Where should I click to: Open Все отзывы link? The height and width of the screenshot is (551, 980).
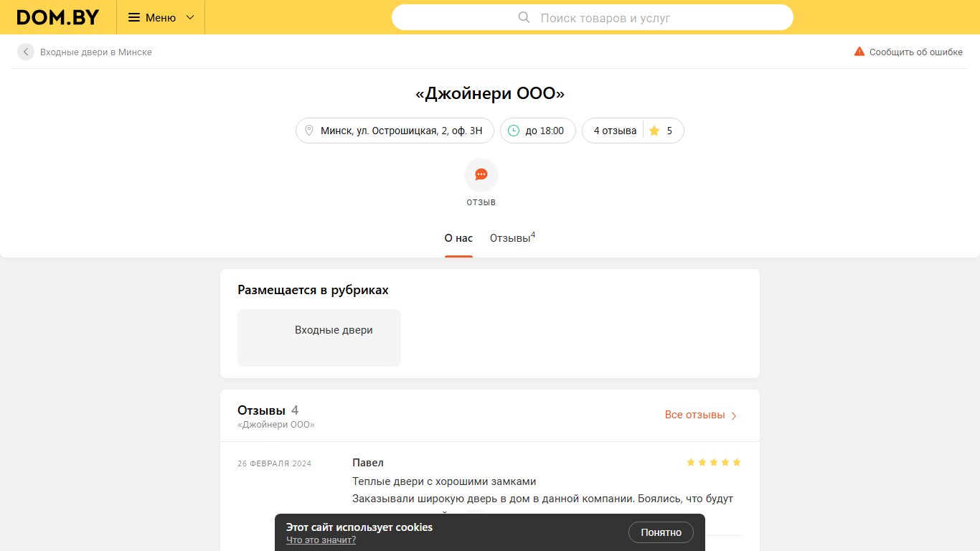click(694, 415)
